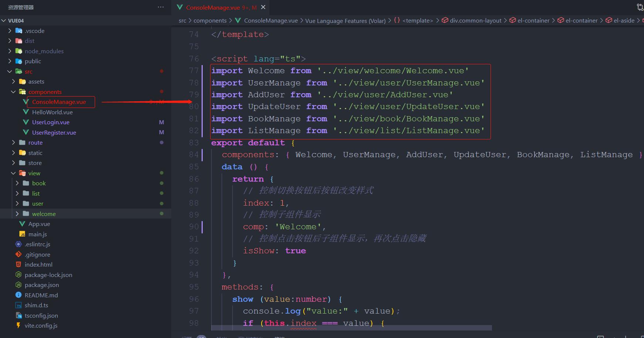Click the el-aside breadcrumb segment
The image size is (644, 338).
(624, 21)
